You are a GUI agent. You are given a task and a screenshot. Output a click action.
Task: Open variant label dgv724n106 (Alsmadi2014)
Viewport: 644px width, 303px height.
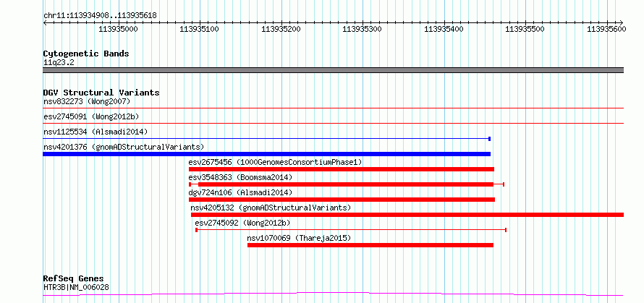pos(240,192)
